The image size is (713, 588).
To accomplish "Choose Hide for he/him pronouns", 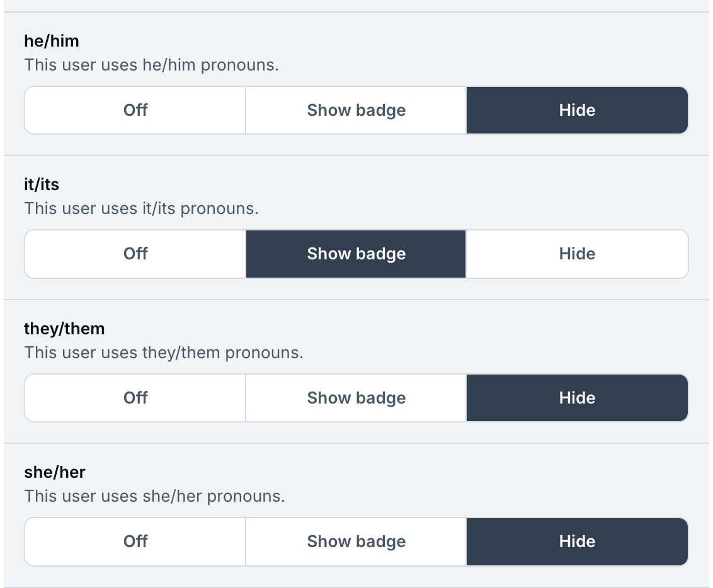I will tap(577, 110).
